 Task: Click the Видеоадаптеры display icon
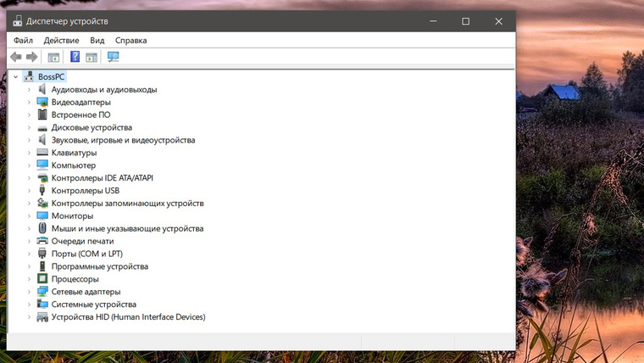(x=42, y=102)
